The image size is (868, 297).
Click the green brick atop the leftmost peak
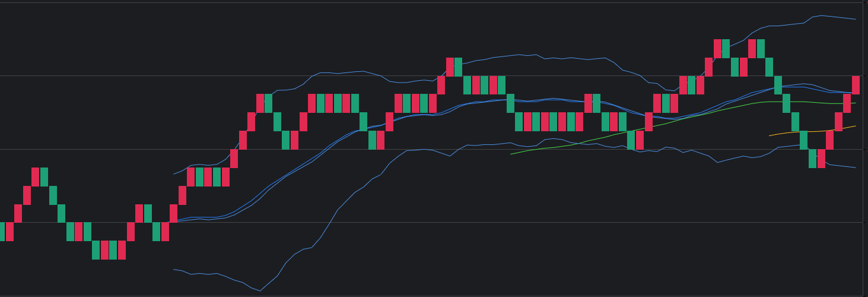click(x=44, y=177)
